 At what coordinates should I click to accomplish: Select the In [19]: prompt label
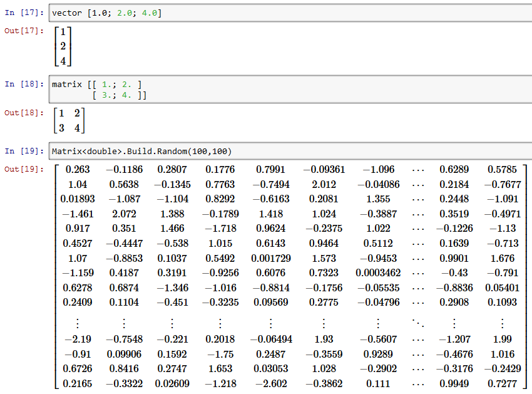pos(24,151)
